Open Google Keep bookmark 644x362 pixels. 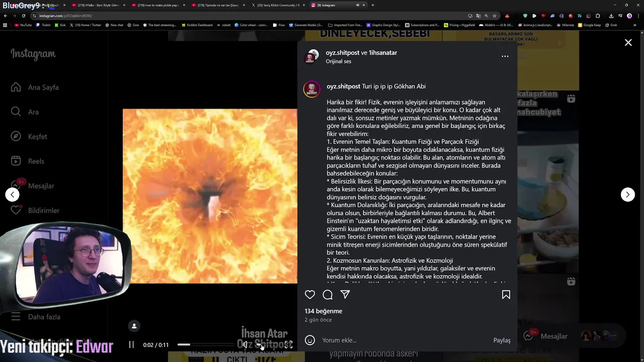coord(589,25)
